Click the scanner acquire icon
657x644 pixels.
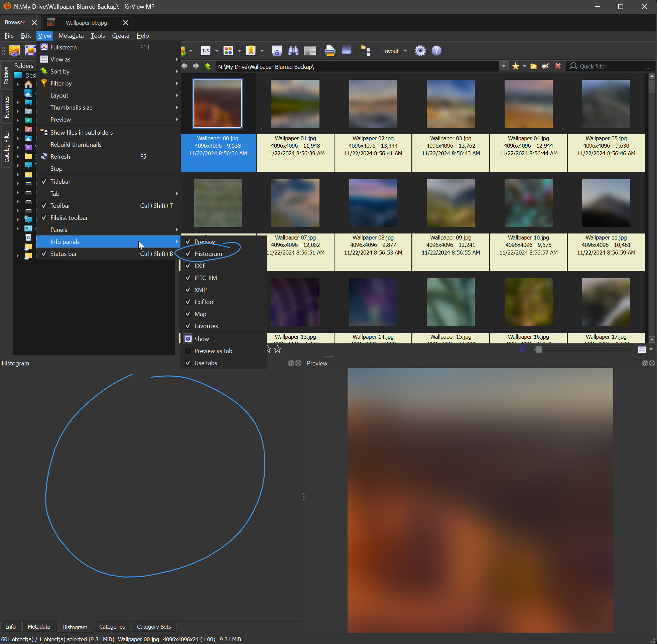(x=347, y=50)
